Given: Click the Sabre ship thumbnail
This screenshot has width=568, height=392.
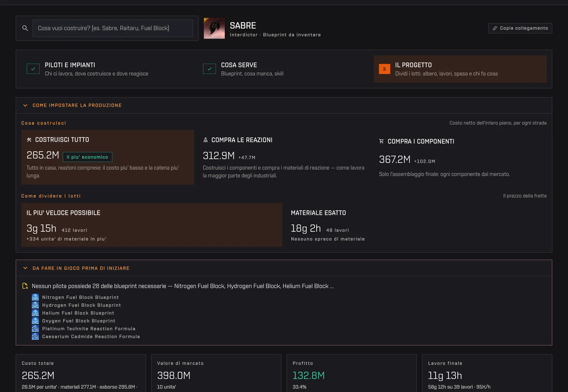Looking at the screenshot, I should 214,28.
